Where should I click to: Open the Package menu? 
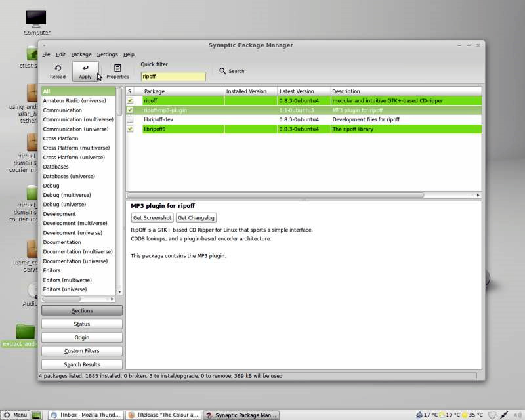point(81,54)
